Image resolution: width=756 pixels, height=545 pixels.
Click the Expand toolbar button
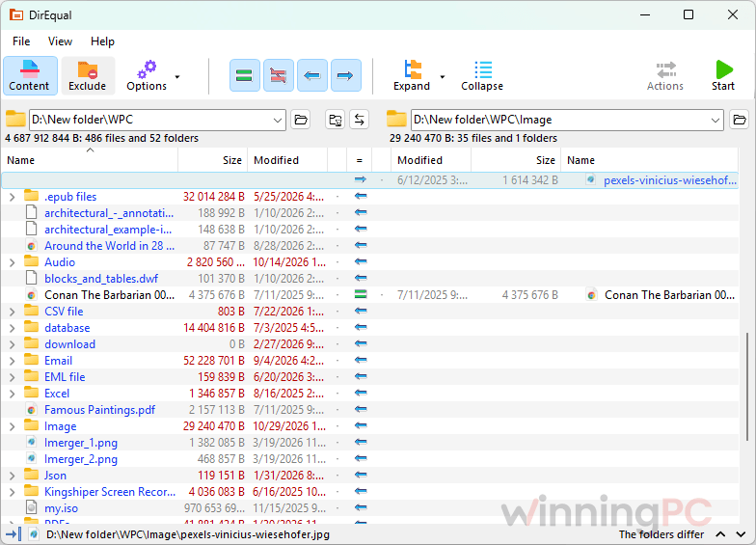point(411,75)
